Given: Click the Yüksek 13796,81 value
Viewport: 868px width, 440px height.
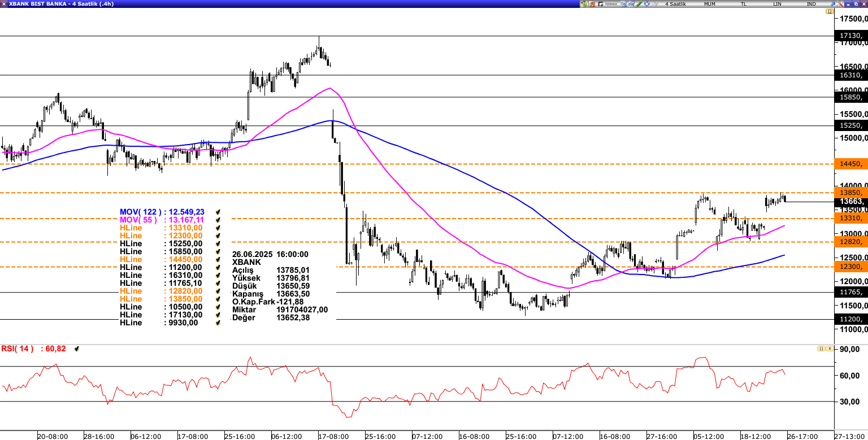Looking at the screenshot, I should pyautogui.click(x=293, y=278).
